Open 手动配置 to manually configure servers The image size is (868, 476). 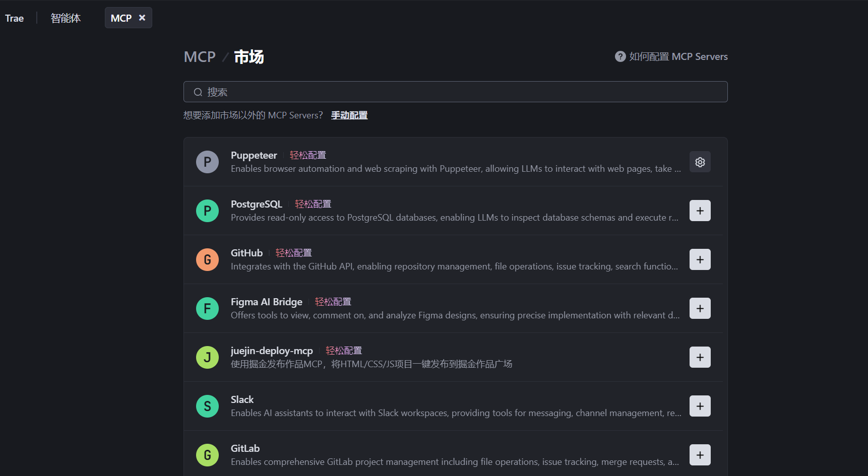pos(349,115)
